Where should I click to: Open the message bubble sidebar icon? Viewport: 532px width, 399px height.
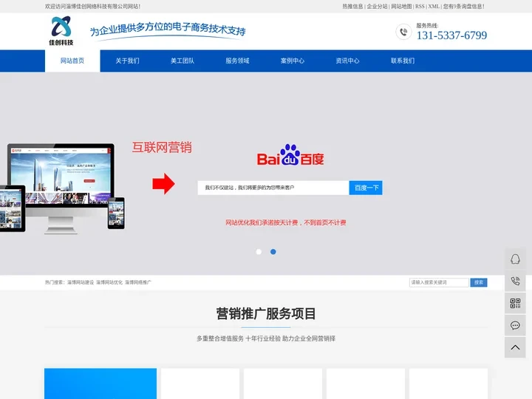(x=515, y=325)
